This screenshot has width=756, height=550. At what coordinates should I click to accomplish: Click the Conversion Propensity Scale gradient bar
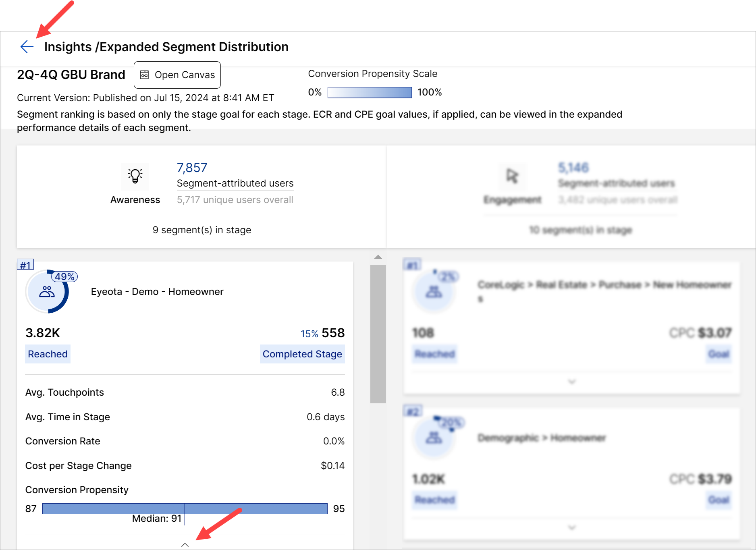[x=370, y=93]
